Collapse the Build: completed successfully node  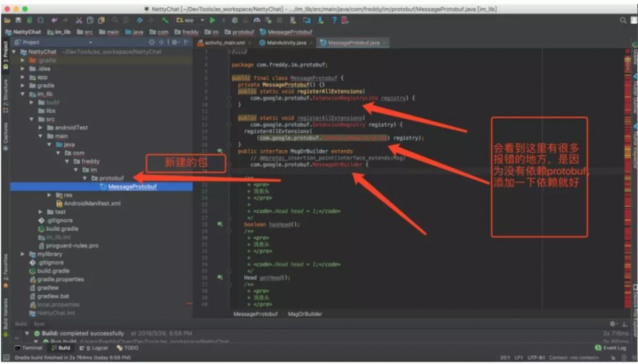[27, 333]
